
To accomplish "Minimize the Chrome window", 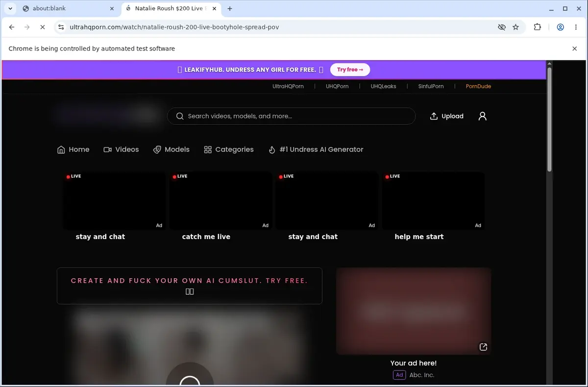I will [x=551, y=8].
